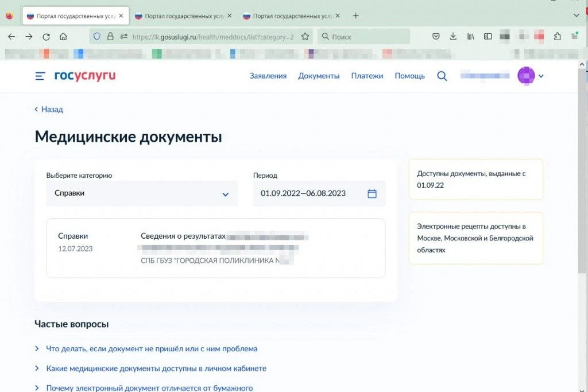
Task: Click the Медицинские документы heading
Action: pos(128,137)
